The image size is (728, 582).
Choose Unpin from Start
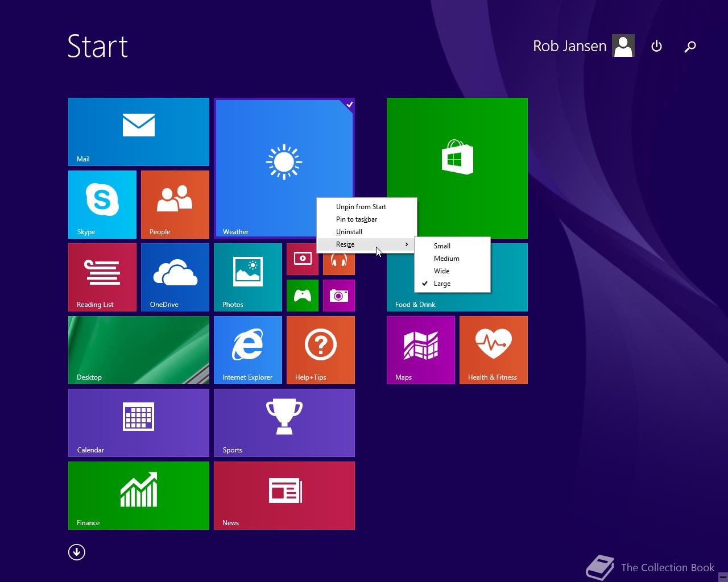(367, 207)
